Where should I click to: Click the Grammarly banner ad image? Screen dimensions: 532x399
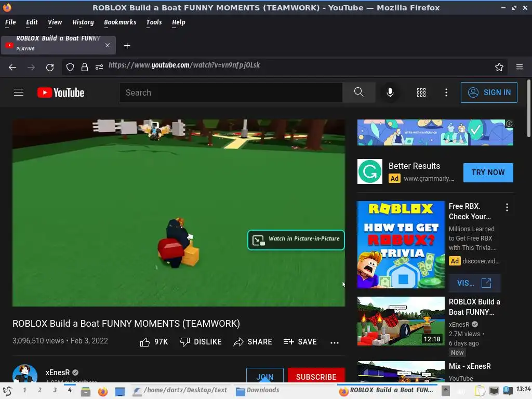pyautogui.click(x=435, y=132)
